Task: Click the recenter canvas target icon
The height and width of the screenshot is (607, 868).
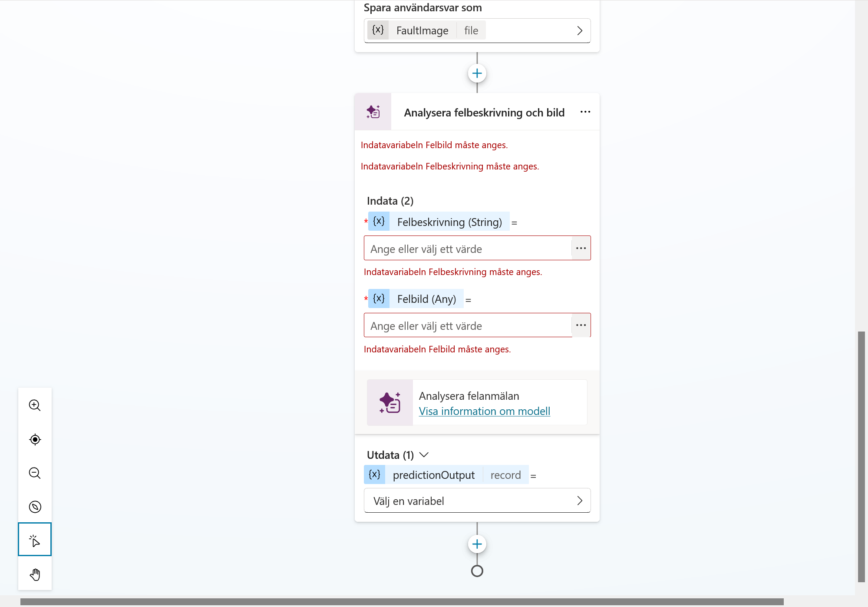Action: point(35,439)
